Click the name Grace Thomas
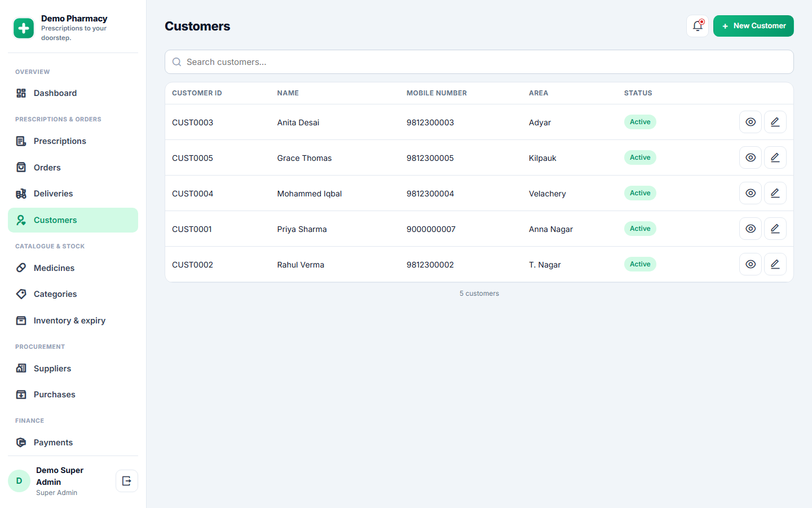 [304, 158]
